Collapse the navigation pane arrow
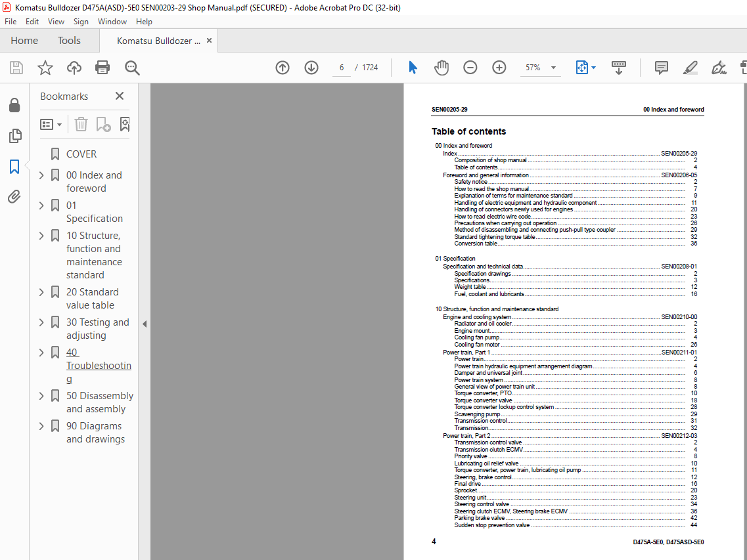This screenshot has height=560, width=747. coord(145,324)
